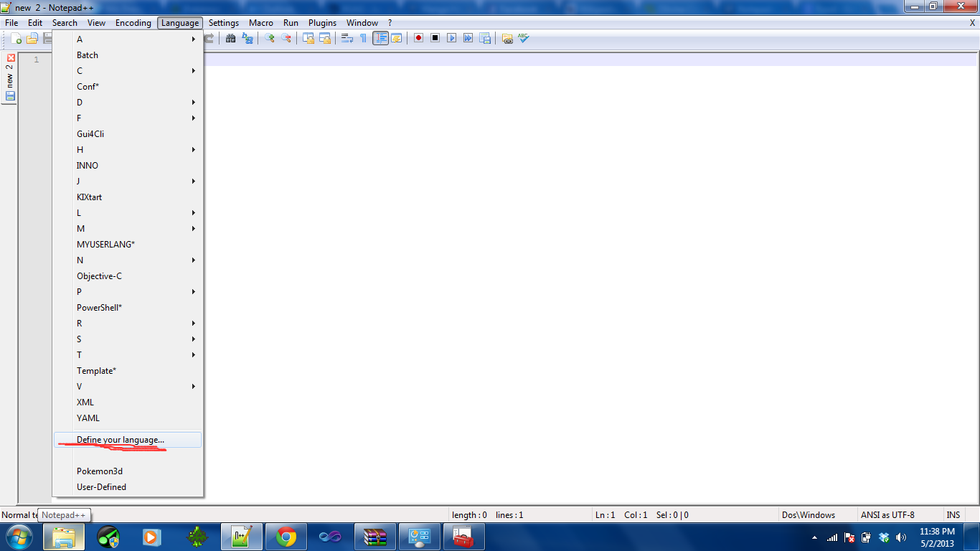
Task: Click the red close icon on tab new 2
Action: (10, 57)
